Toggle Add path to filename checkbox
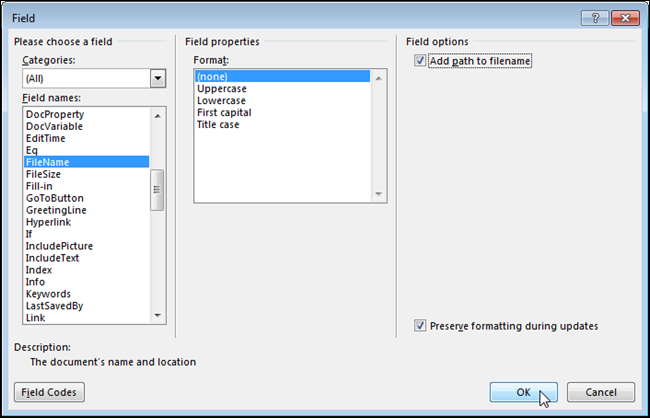The image size is (650, 418). (x=419, y=62)
